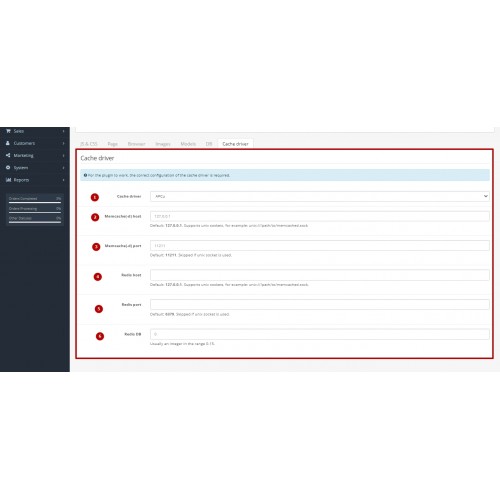500x500 pixels.
Task: Expand the Sales menu chevron
Action: (x=63, y=131)
